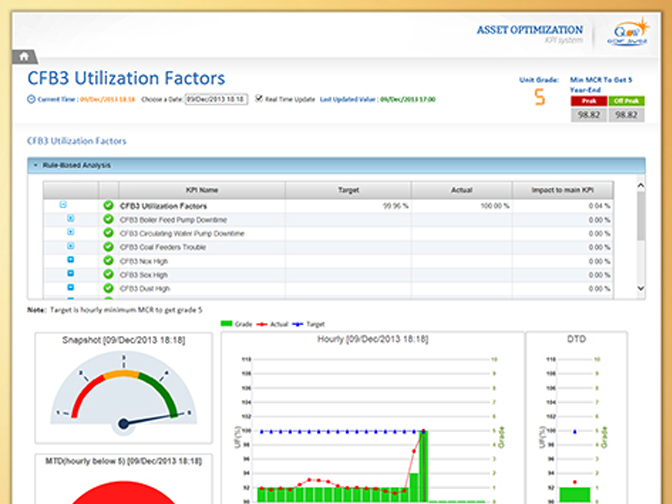Click the actual value 100.00 %
The height and width of the screenshot is (504, 672).
495,206
